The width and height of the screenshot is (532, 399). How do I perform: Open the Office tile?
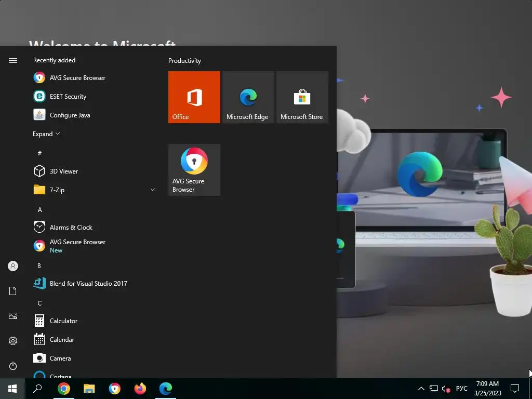[x=194, y=97]
